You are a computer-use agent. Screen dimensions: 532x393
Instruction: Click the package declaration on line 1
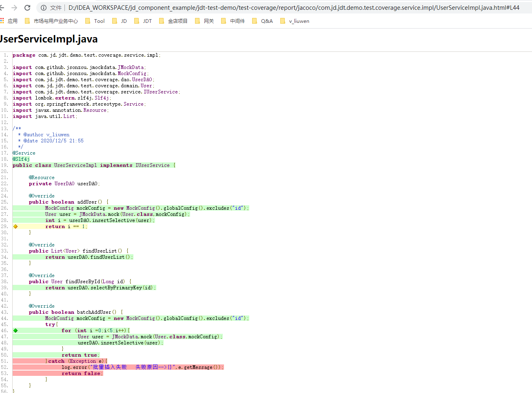[x=86, y=55]
